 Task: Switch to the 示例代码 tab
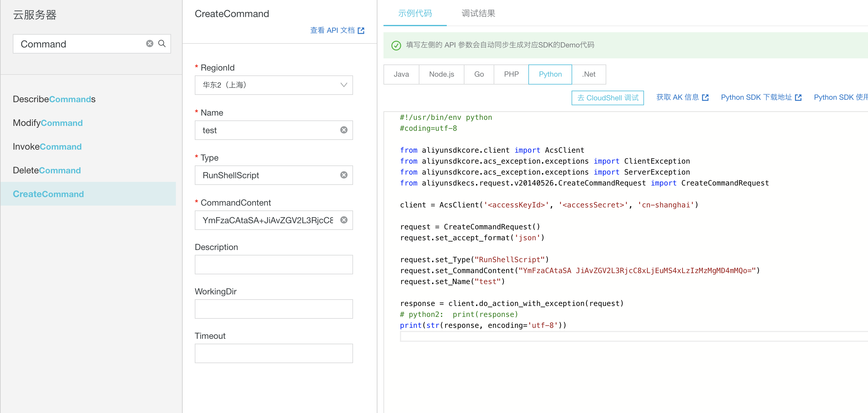415,13
